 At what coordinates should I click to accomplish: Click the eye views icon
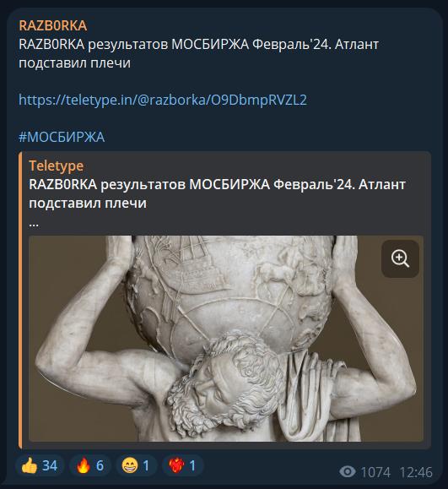[x=348, y=472]
